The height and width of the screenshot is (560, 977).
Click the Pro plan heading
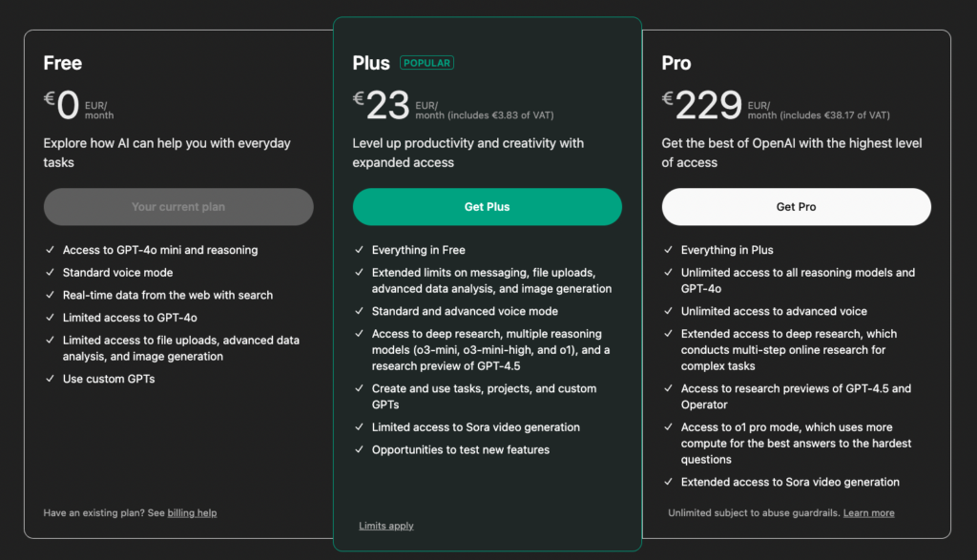(x=676, y=63)
